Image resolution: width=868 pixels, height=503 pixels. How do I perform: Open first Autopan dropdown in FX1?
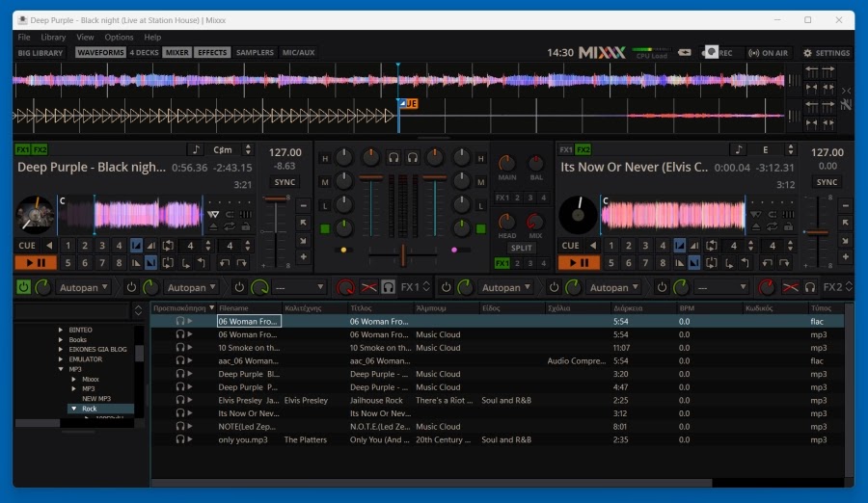click(84, 287)
